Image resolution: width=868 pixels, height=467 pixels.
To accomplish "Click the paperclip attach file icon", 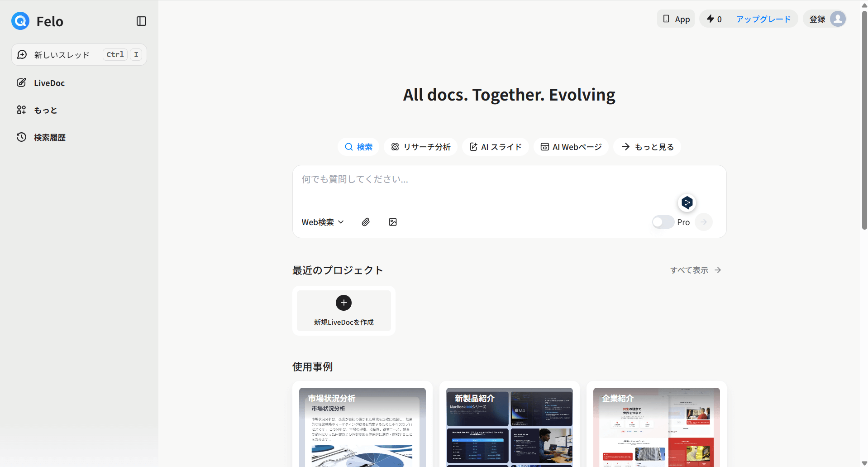I will (366, 222).
